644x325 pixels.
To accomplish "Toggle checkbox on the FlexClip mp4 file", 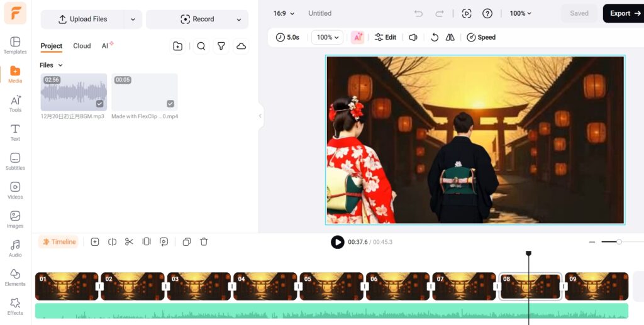I will point(170,104).
